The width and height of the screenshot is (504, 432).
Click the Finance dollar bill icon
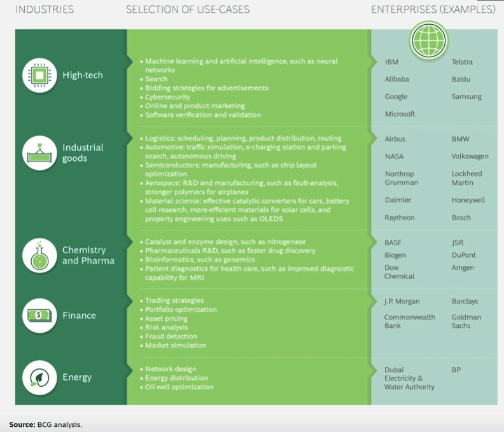pos(39,316)
